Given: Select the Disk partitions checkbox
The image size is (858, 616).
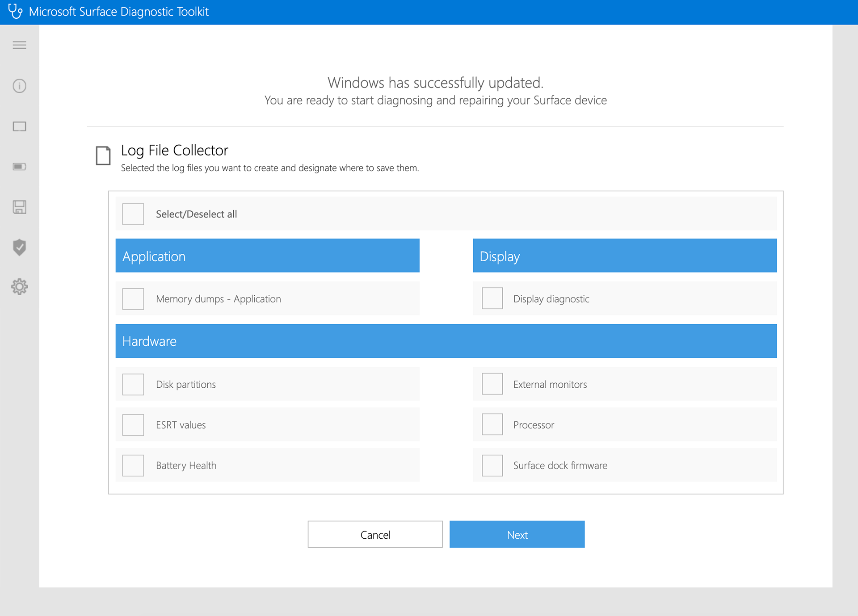Looking at the screenshot, I should click(133, 384).
